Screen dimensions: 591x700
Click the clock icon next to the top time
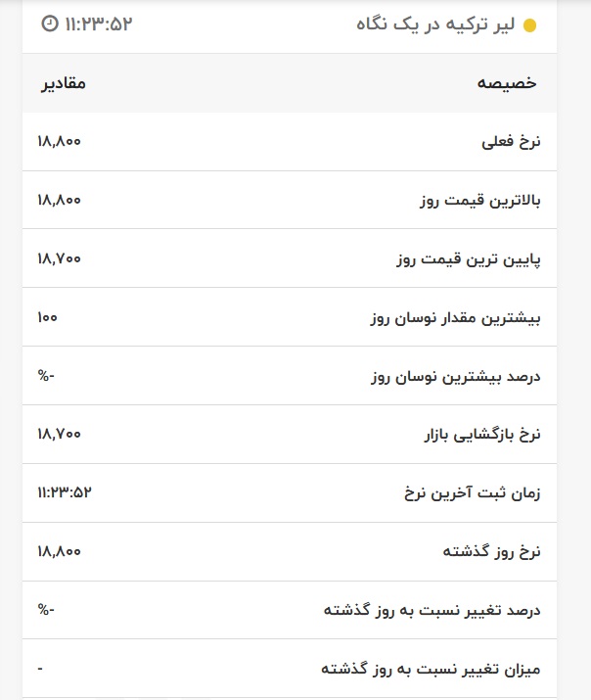pos(49,23)
